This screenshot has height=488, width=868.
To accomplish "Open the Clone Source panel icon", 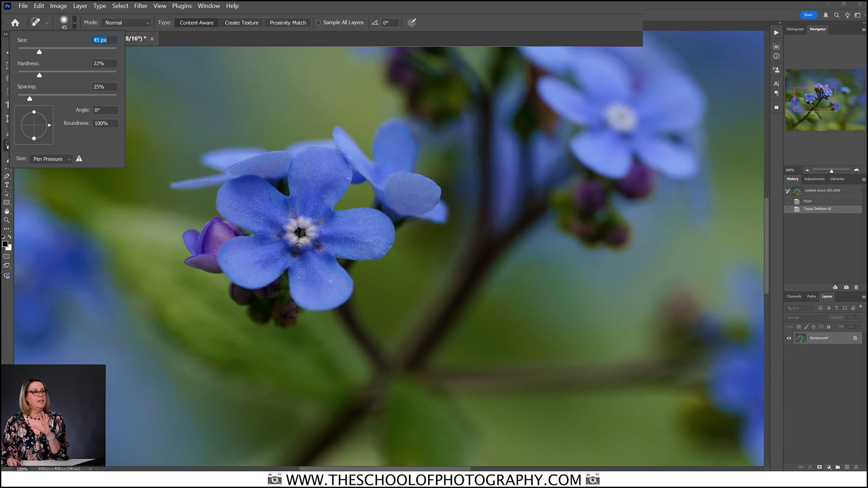I will pyautogui.click(x=776, y=69).
